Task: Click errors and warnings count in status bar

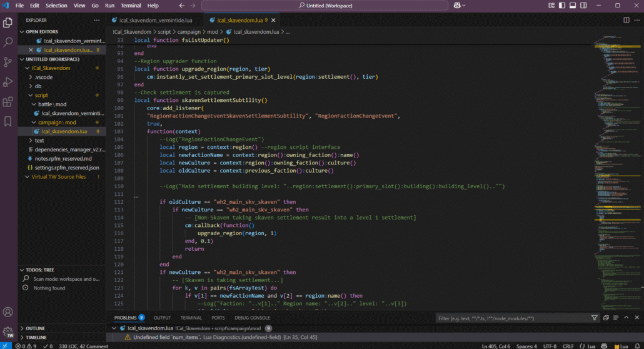Action: tap(26, 346)
